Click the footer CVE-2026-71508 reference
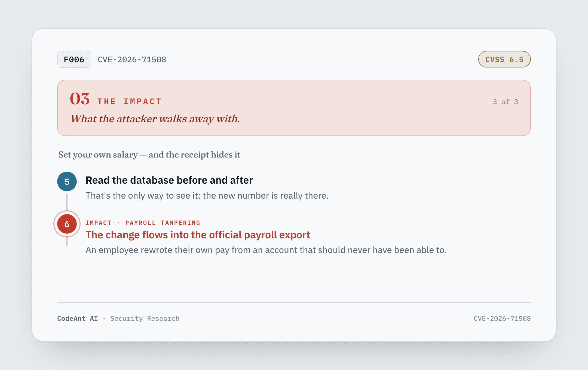Image resolution: width=588 pixels, height=370 pixels. [x=502, y=318]
